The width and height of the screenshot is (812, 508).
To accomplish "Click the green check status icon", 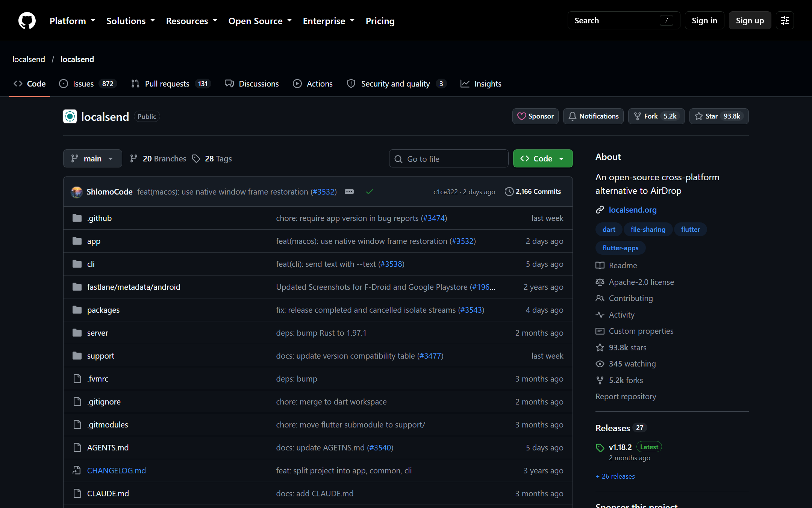I will tap(370, 192).
